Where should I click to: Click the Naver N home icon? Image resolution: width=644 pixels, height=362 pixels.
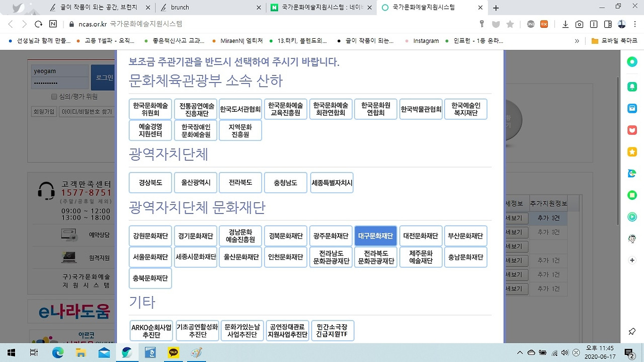[x=53, y=24]
